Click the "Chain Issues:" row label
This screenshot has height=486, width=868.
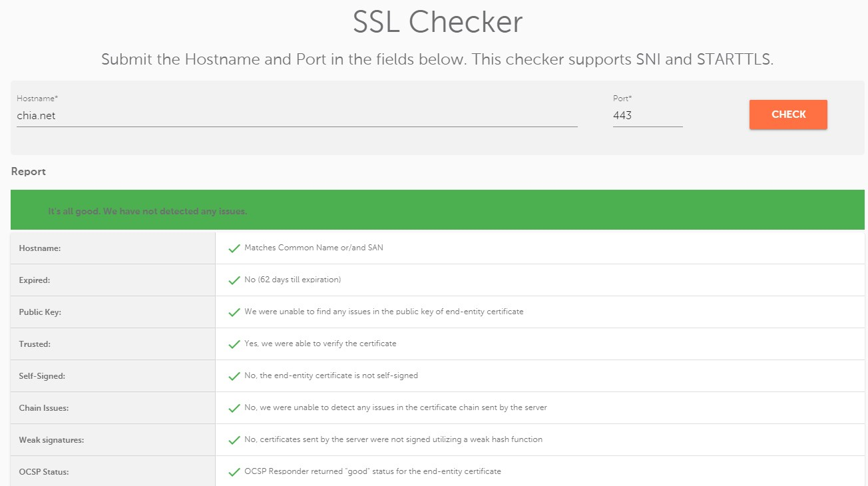[x=44, y=408]
